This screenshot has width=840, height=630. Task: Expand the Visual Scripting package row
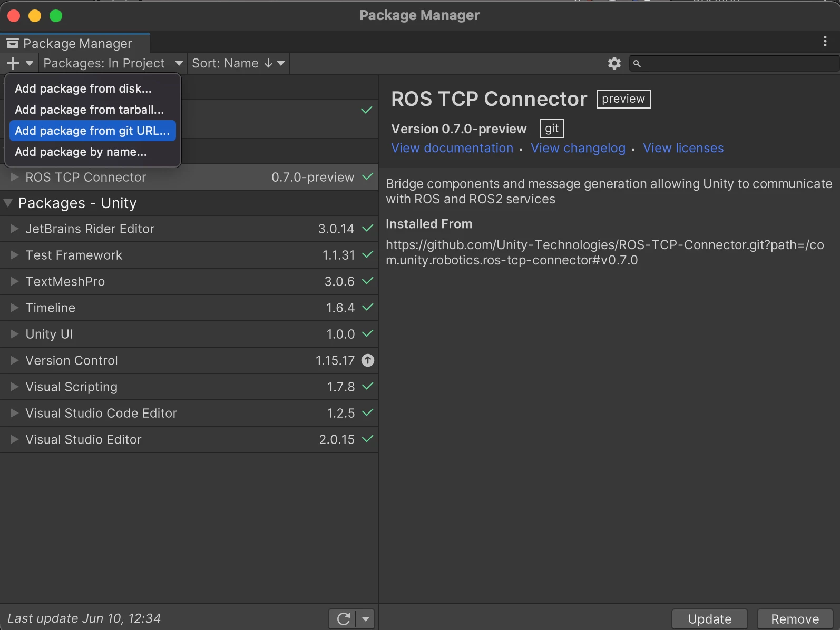click(x=14, y=387)
